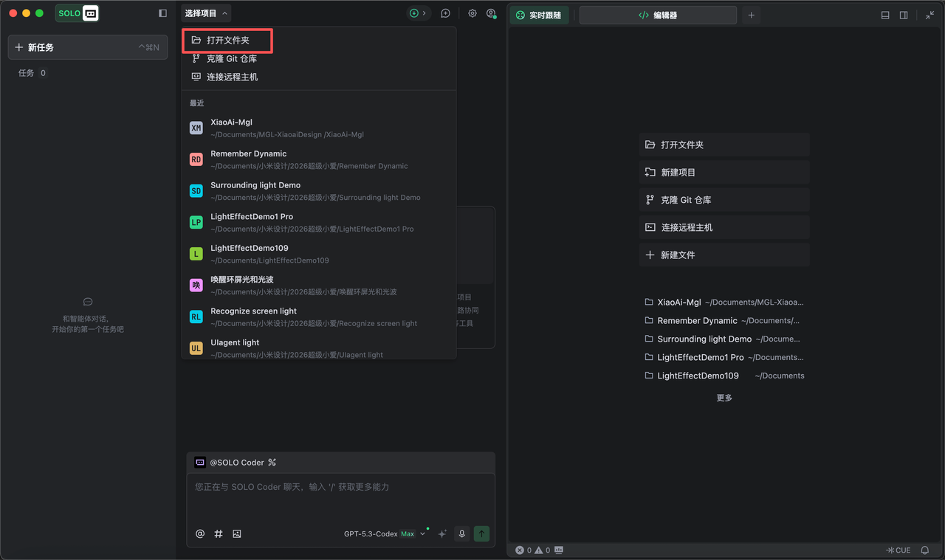Send the message with the up-arrow button
The width and height of the screenshot is (945, 560).
pos(481,533)
